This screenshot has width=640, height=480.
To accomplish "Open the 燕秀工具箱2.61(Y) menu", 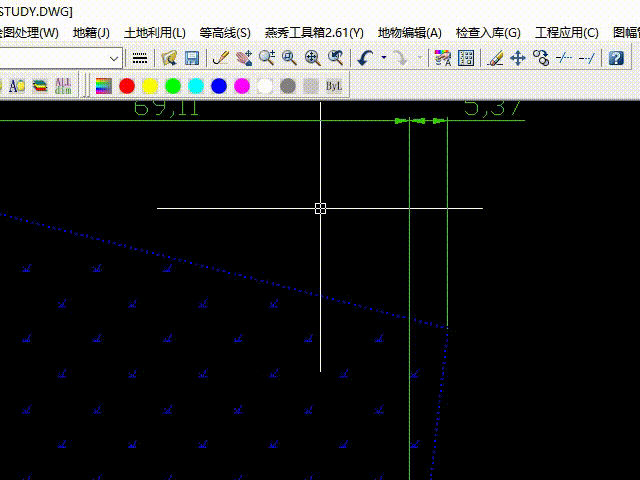I will coord(314,33).
